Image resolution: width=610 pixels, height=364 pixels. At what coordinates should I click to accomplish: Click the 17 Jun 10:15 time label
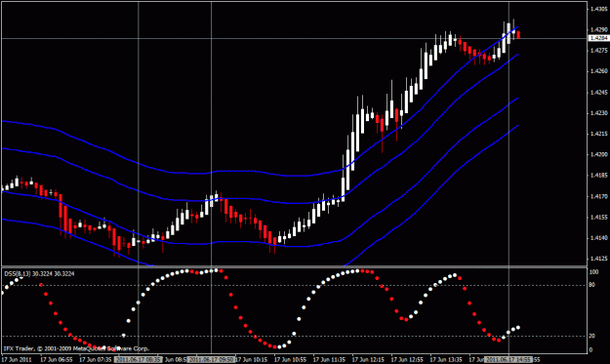click(251, 360)
